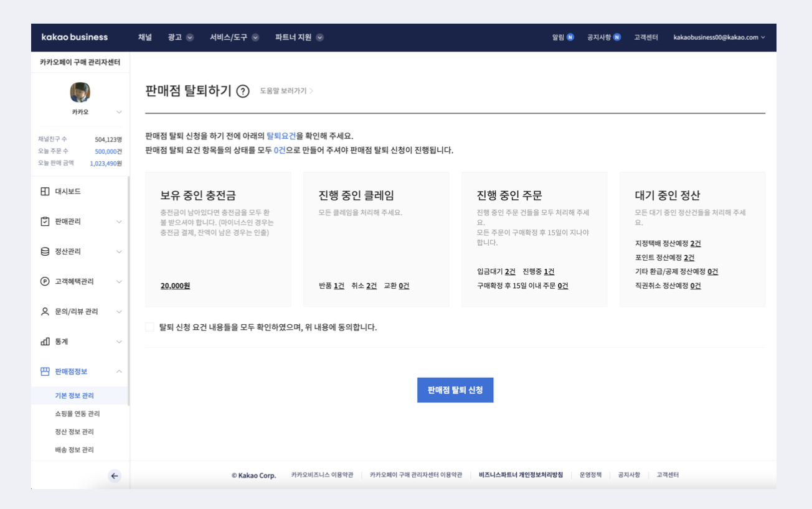The height and width of the screenshot is (509, 812).
Task: Expand the 광고 dropdown in top bar
Action: click(190, 37)
